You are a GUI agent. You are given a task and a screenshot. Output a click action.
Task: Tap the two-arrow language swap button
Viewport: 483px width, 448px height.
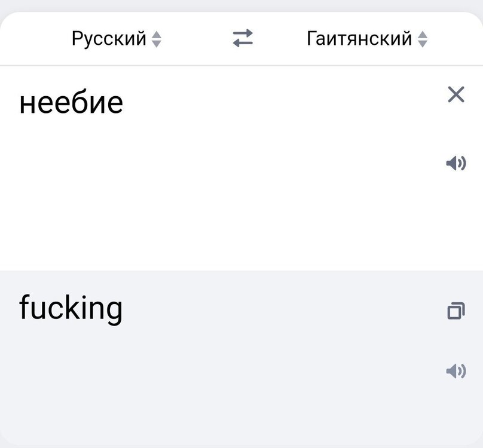click(x=243, y=38)
